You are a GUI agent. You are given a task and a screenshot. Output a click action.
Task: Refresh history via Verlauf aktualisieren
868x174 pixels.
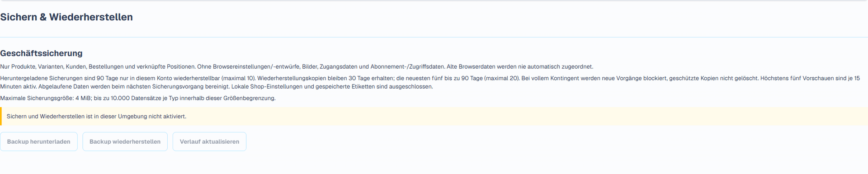pyautogui.click(x=209, y=141)
